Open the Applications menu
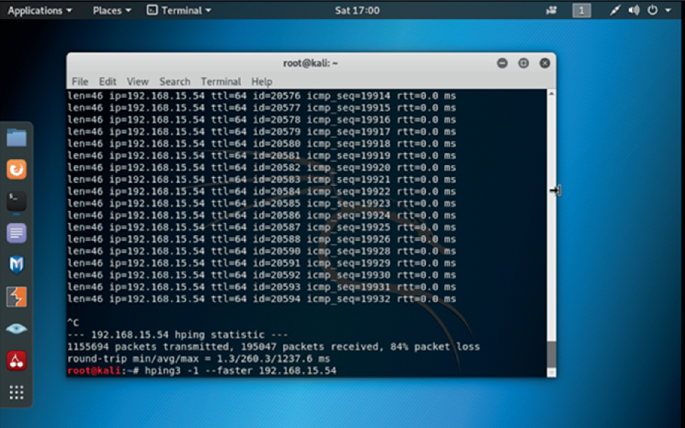This screenshot has height=428, width=685. pyautogui.click(x=39, y=10)
